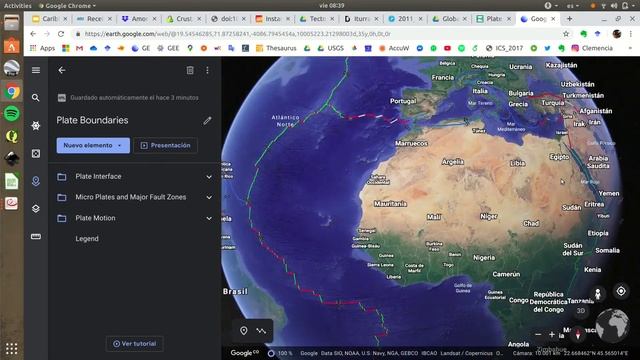Open the Thesaurus bookmark
The height and width of the screenshot is (360, 640).
tap(276, 48)
